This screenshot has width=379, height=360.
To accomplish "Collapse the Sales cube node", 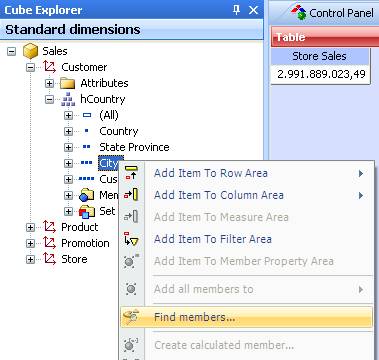I will click(12, 52).
